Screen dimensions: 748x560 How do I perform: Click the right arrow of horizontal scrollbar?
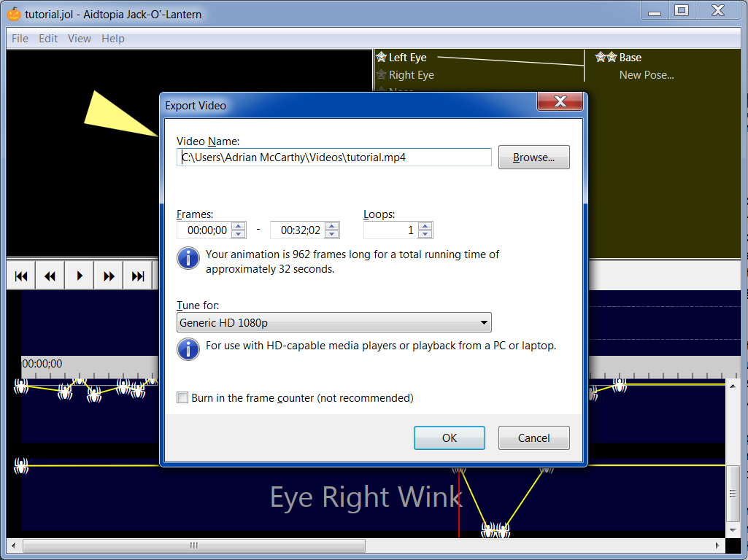click(717, 545)
